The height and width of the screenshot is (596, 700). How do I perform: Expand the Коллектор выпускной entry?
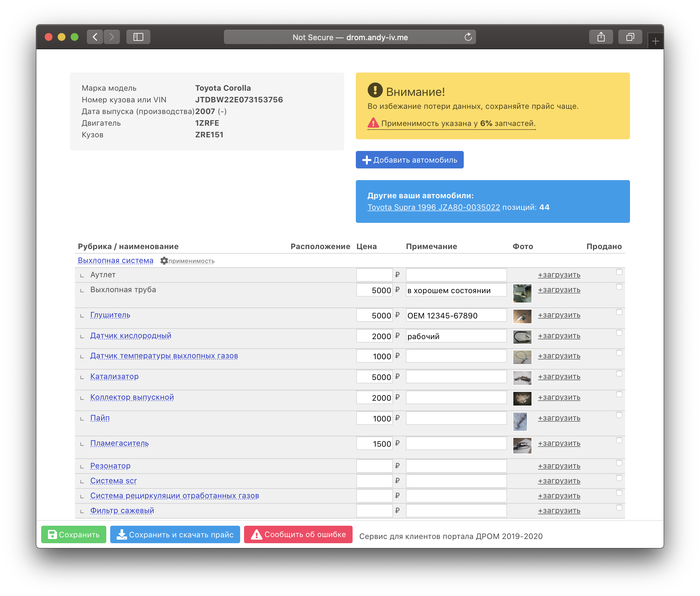pos(132,397)
